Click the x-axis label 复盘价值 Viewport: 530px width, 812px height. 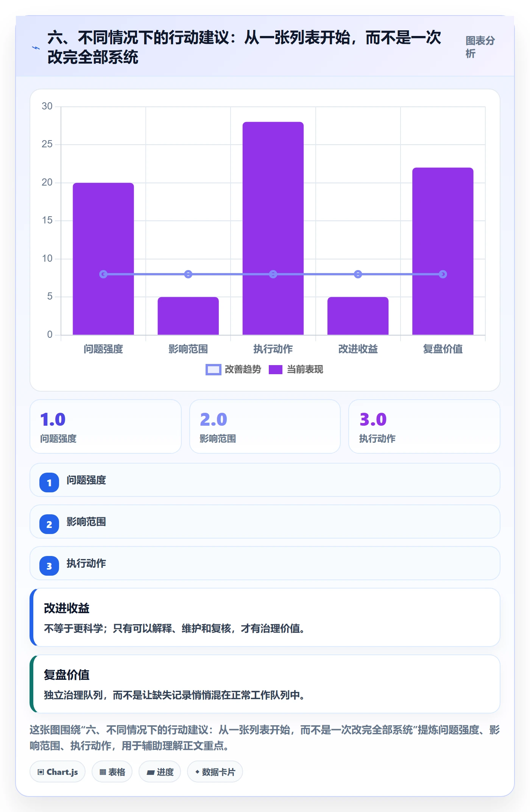coord(443,349)
